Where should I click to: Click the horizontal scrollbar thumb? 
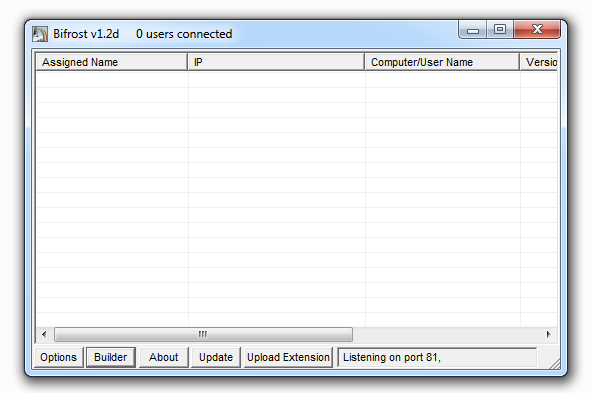[203, 334]
